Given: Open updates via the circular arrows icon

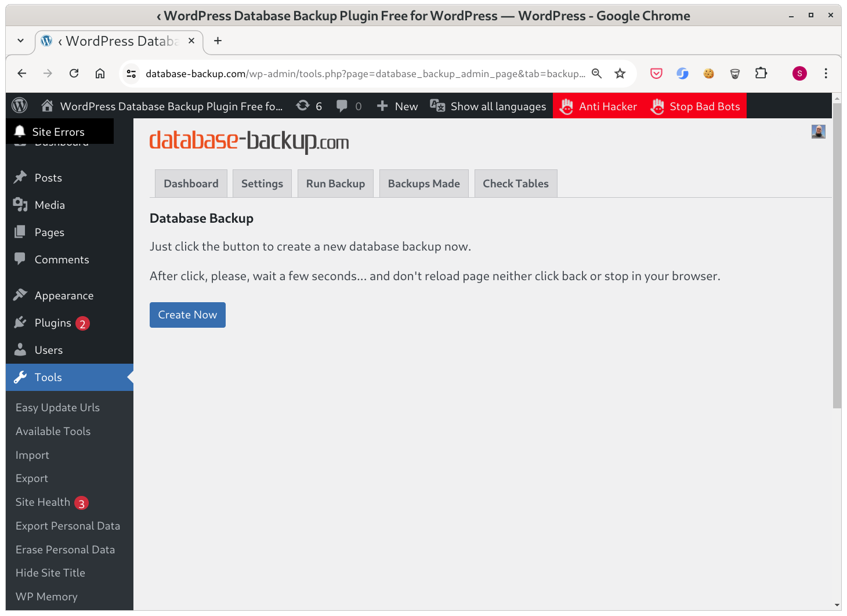Looking at the screenshot, I should click(302, 106).
